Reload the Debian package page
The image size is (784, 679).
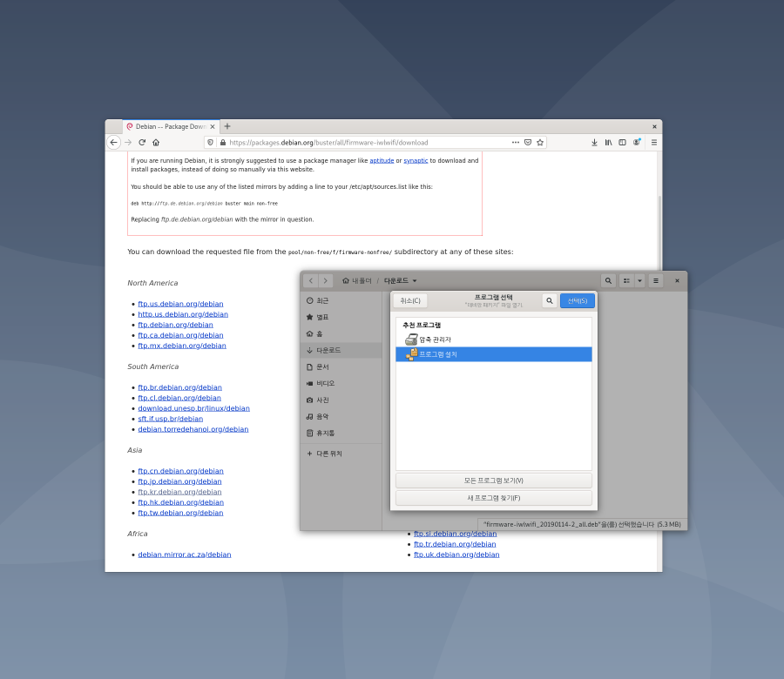click(x=142, y=143)
